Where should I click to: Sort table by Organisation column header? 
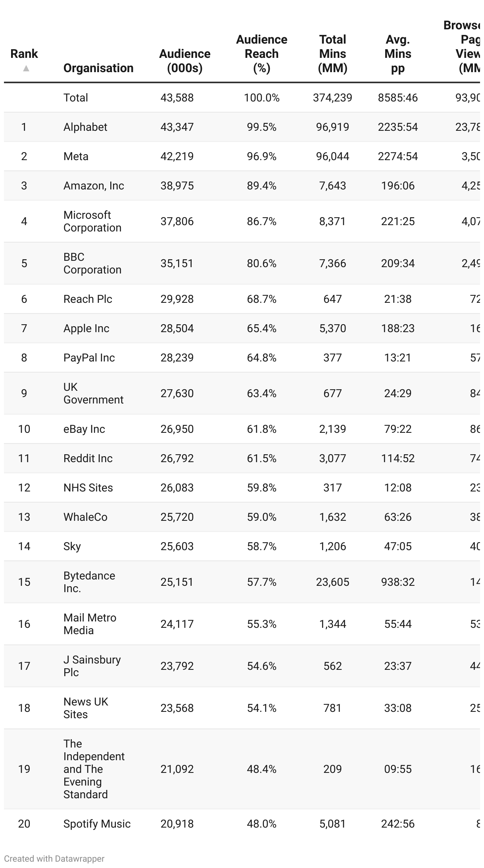pos(98,68)
